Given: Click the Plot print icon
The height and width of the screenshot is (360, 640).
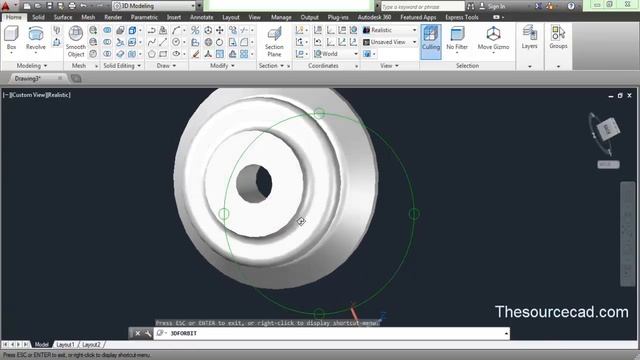Looking at the screenshot, I should [72, 6].
